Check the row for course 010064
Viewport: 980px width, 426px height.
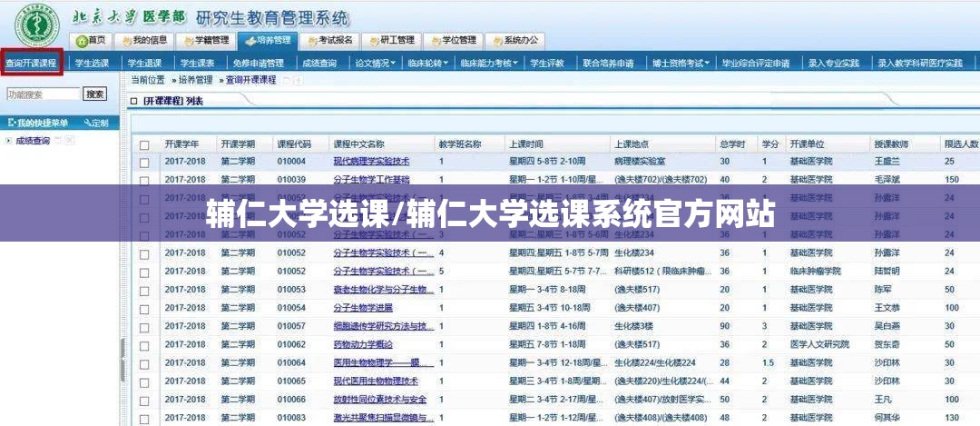pyautogui.click(x=144, y=364)
